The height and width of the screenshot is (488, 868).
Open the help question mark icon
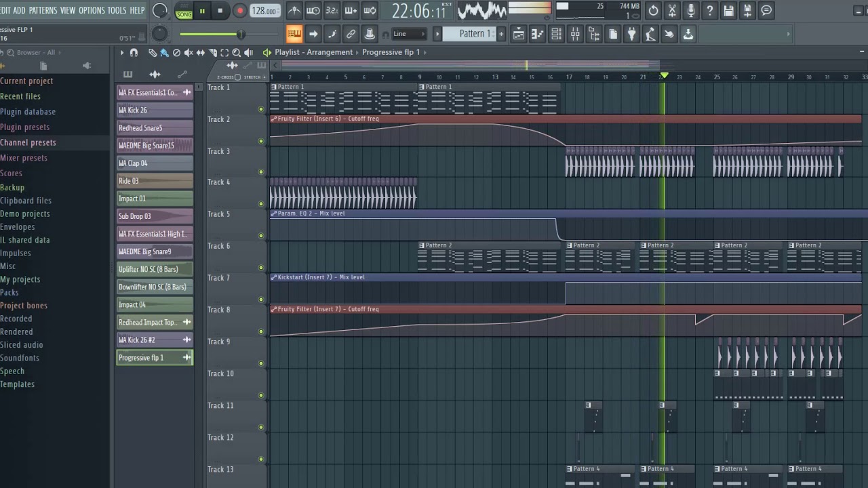(x=709, y=11)
